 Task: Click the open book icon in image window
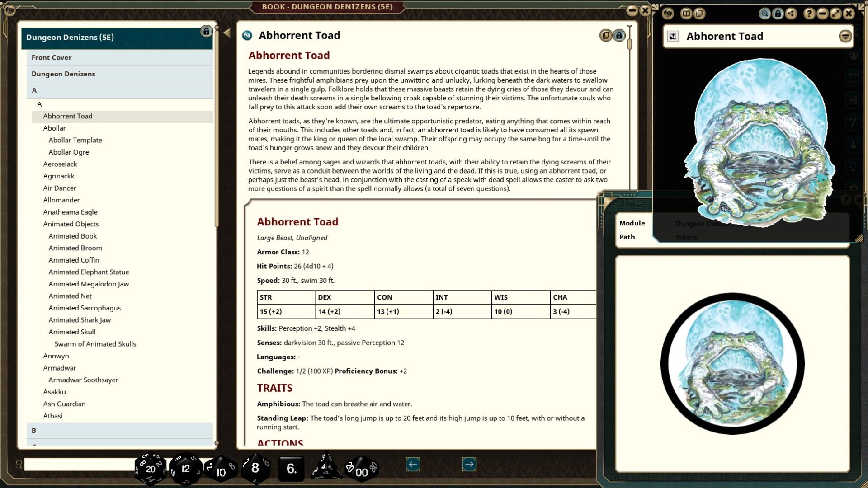point(686,14)
